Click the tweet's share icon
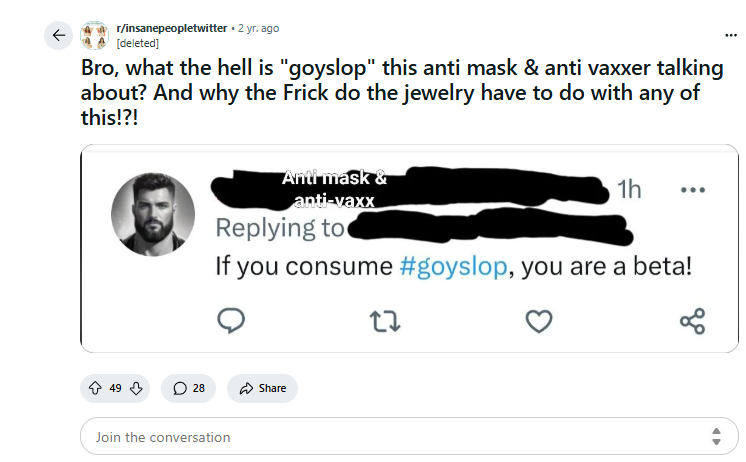Viewport: 746px width, 462px height. (692, 320)
